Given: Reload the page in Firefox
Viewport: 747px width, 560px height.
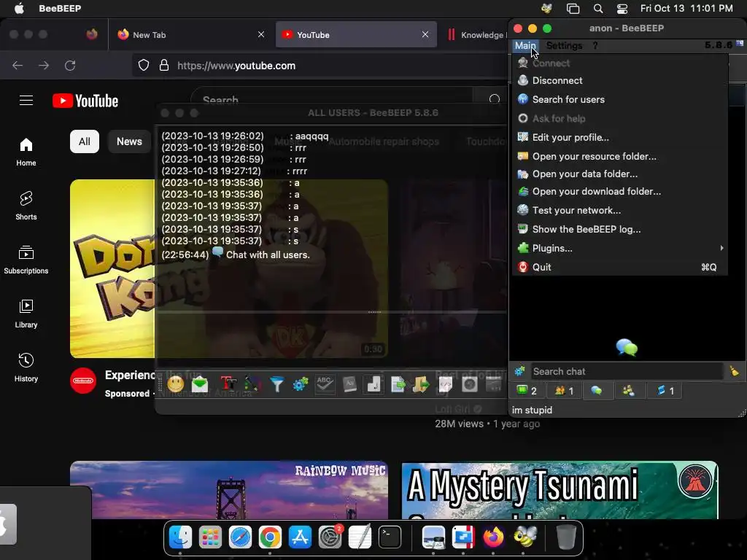Looking at the screenshot, I should [x=70, y=65].
